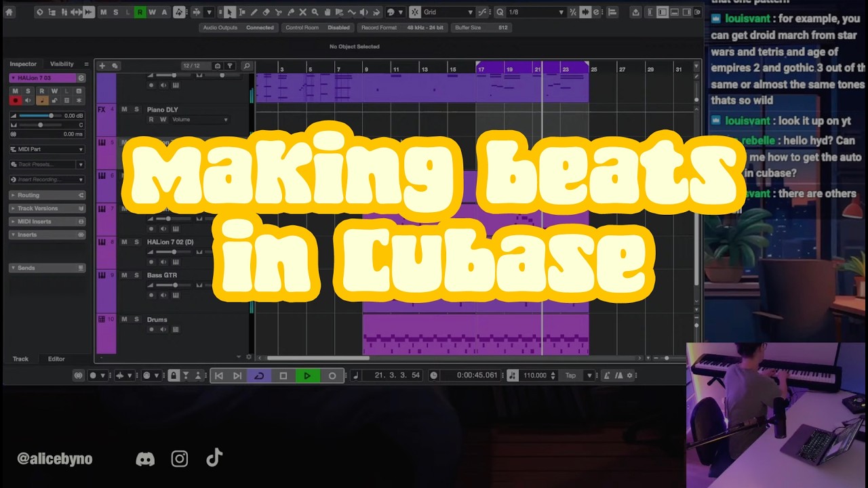Collapse the Sends inspector section
868x488 pixels.
click(x=47, y=268)
